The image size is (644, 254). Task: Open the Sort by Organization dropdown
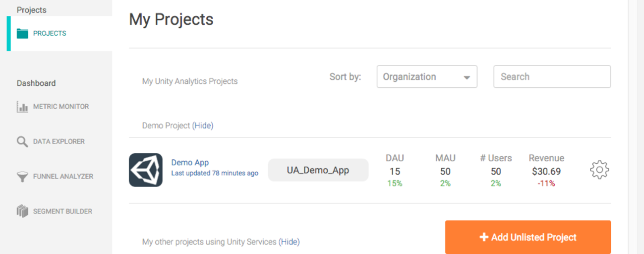click(x=427, y=77)
